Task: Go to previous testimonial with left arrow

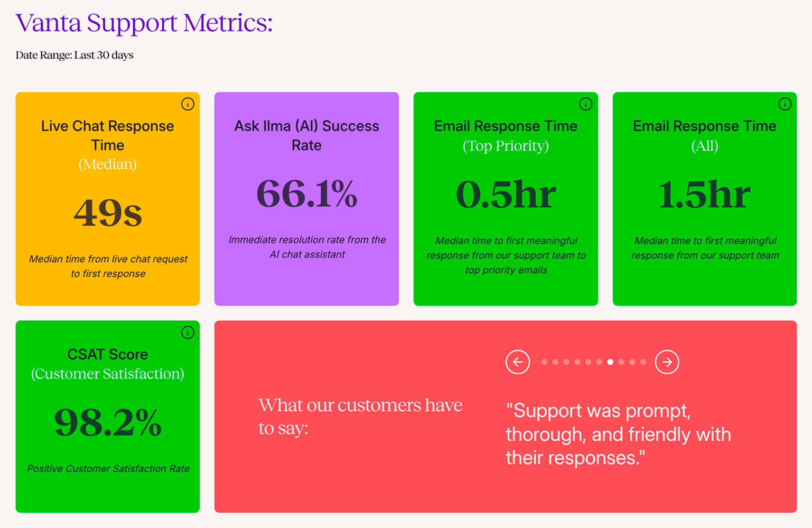Action: tap(518, 362)
